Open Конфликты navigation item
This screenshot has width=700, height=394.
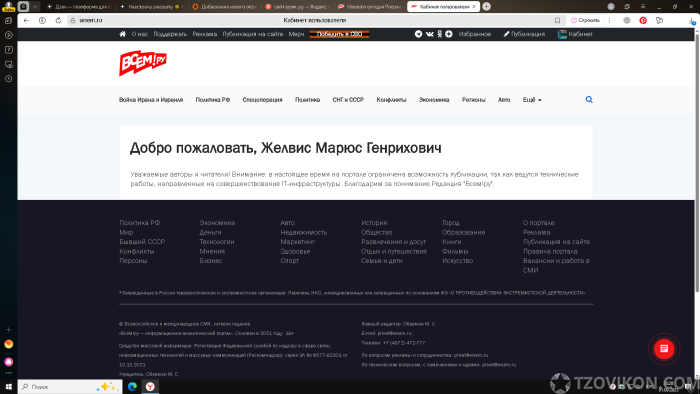coord(391,100)
